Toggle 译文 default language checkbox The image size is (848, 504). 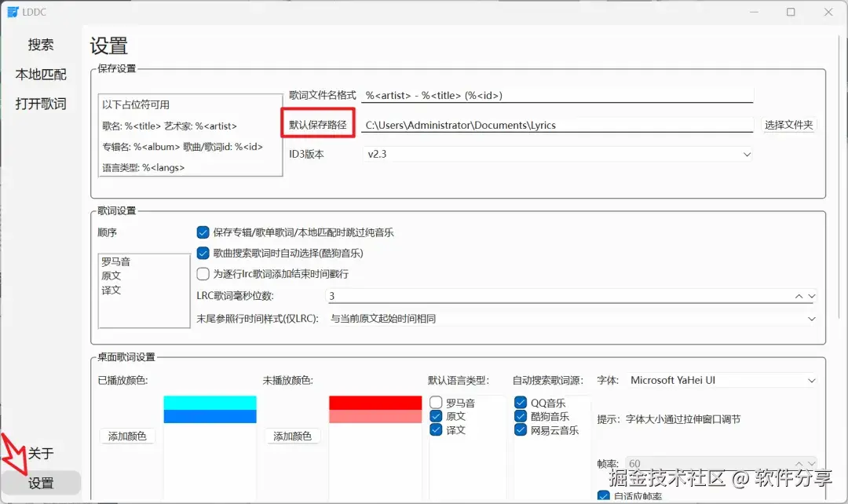[436, 429]
